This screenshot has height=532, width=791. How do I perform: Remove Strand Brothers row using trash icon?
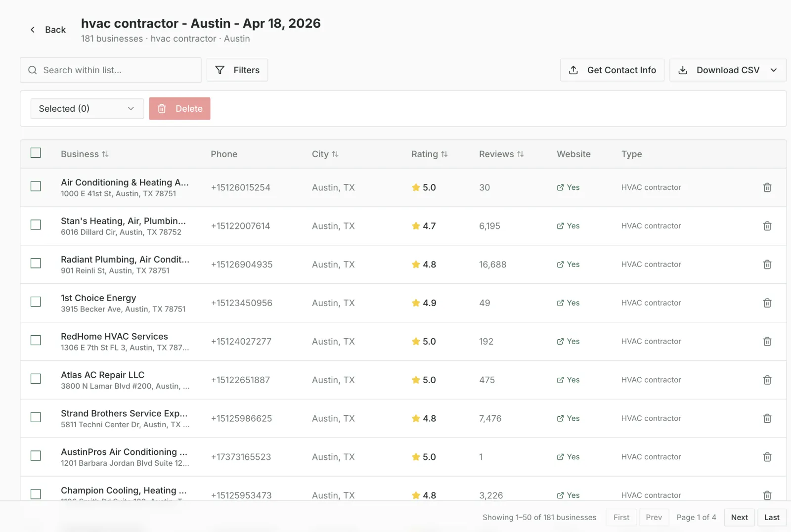[767, 419]
